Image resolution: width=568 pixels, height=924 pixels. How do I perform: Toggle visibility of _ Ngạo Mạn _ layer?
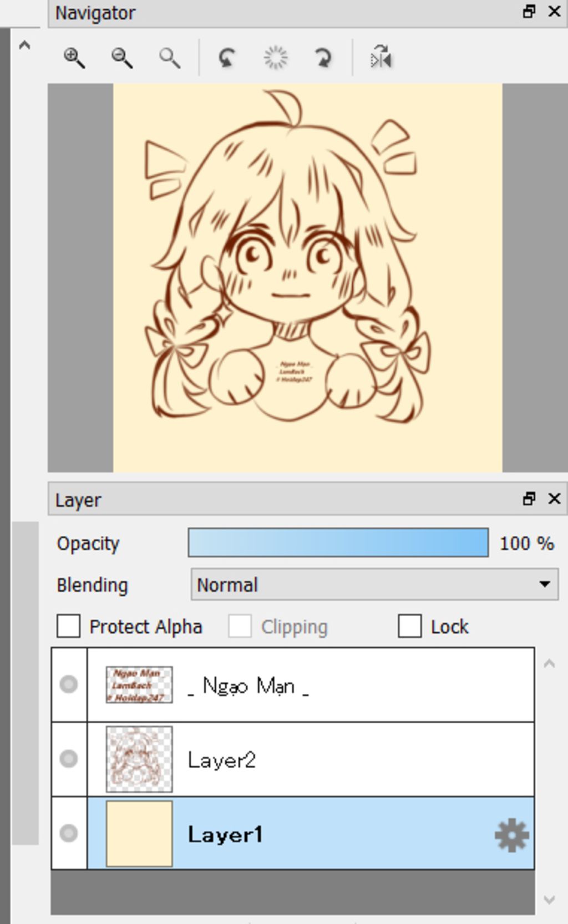click(x=69, y=684)
